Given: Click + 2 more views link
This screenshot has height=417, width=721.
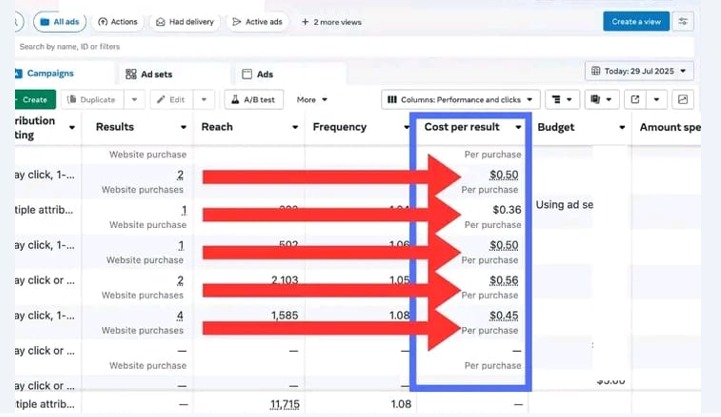Looking at the screenshot, I should point(331,21).
